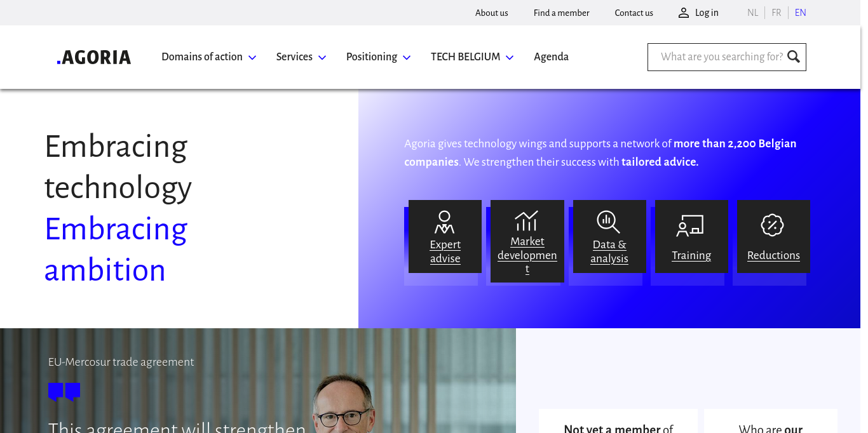Screen dimensions: 868x433
Task: Go to the Agenda menu item
Action: pos(551,57)
